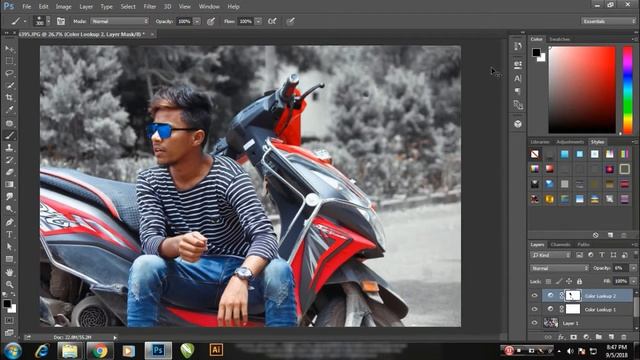Create a new group folder

(x=598, y=337)
